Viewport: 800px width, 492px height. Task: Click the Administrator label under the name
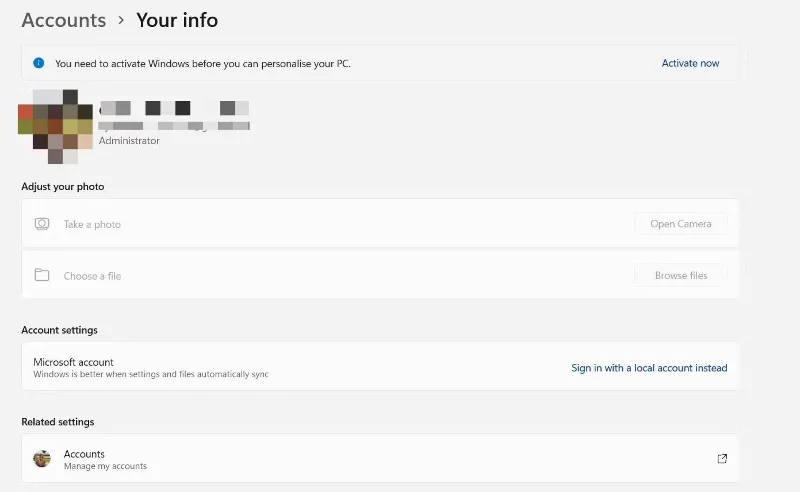tap(129, 140)
